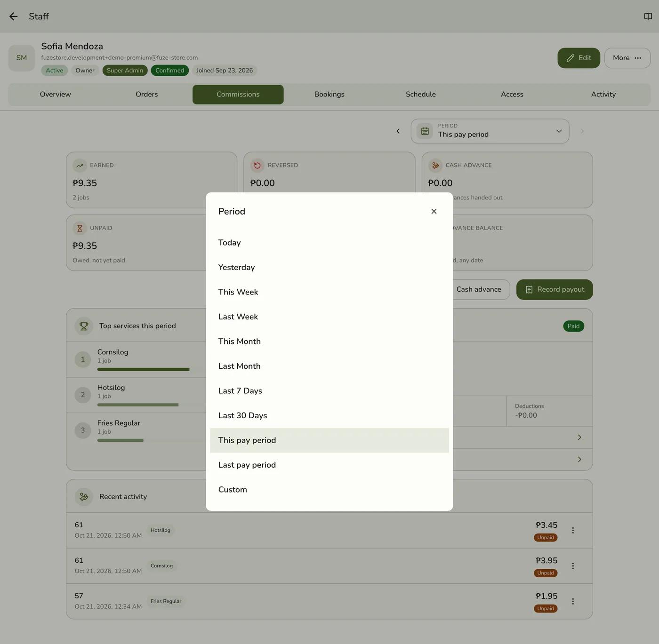Open the three-dot menu for the Cornsilog entry
This screenshot has height=644, width=659.
[573, 566]
